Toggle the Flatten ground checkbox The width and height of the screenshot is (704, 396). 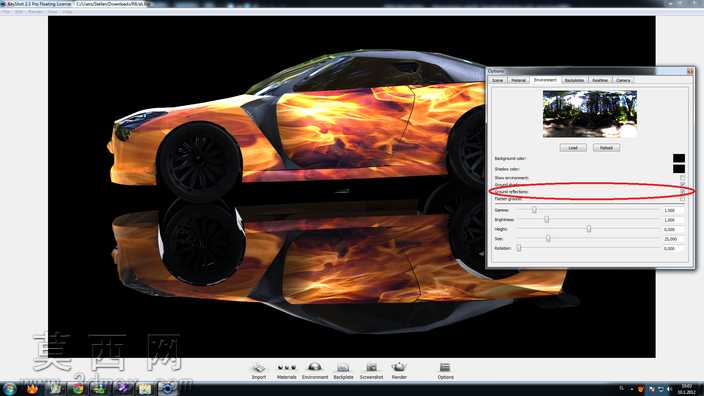682,198
